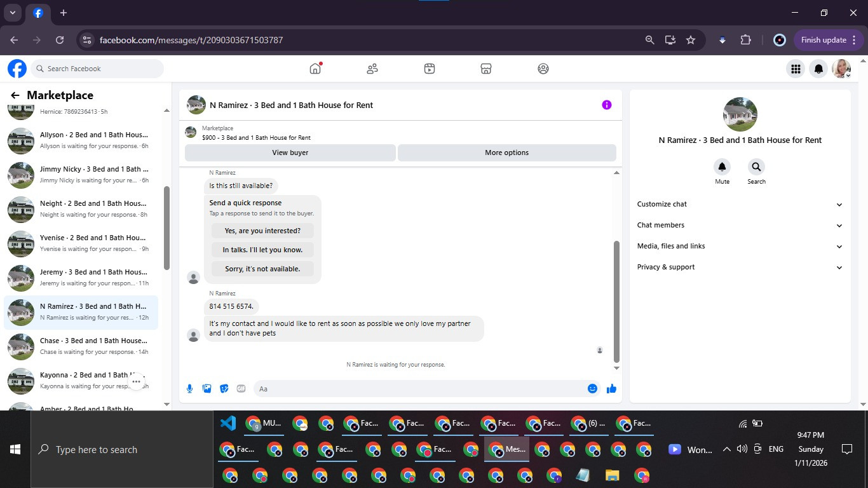Reload the page in Chrome

60,40
